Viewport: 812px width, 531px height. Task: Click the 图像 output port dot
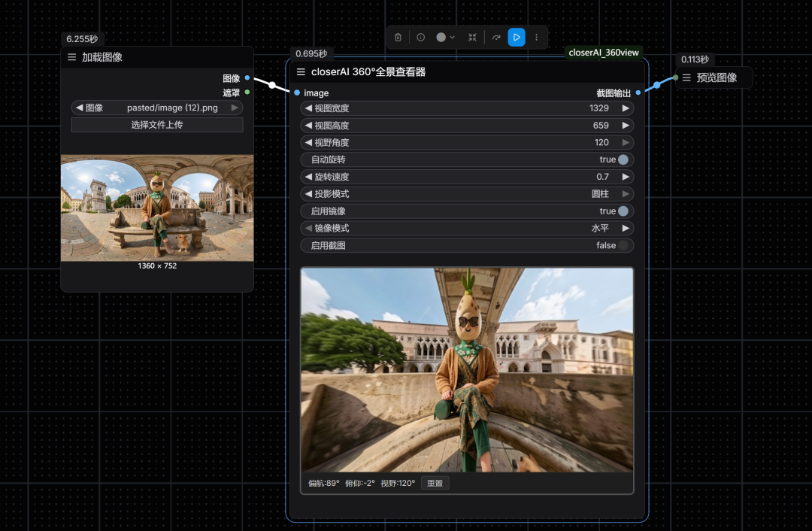[x=247, y=77]
